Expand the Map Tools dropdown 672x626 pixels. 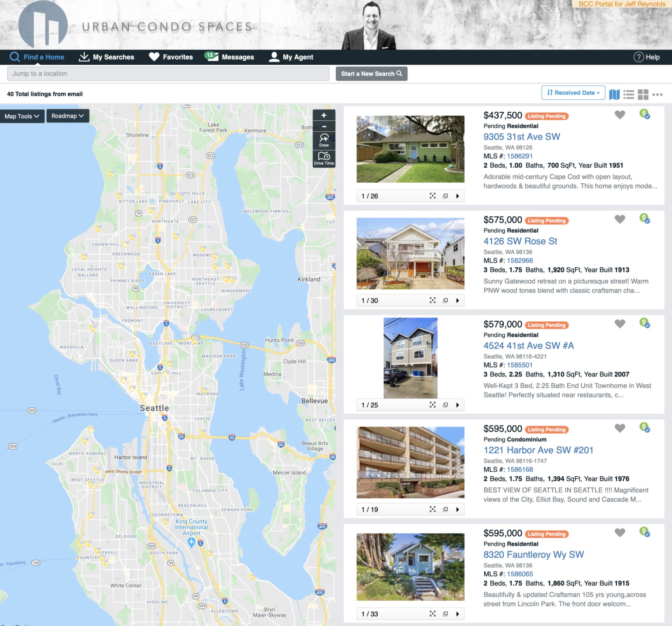[22, 116]
